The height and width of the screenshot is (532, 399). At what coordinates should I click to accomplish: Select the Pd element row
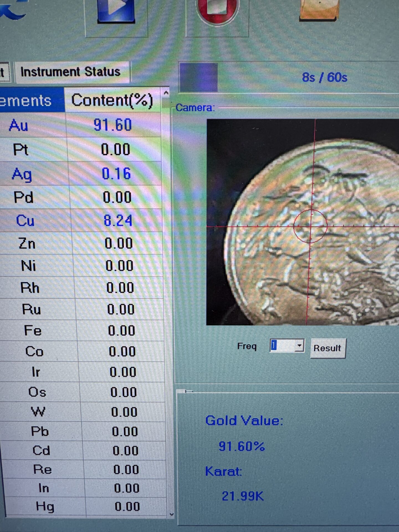coord(81,197)
